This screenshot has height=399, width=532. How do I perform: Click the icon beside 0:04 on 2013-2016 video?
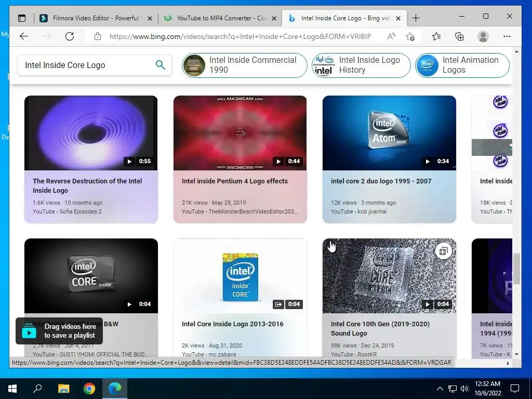[x=278, y=304]
